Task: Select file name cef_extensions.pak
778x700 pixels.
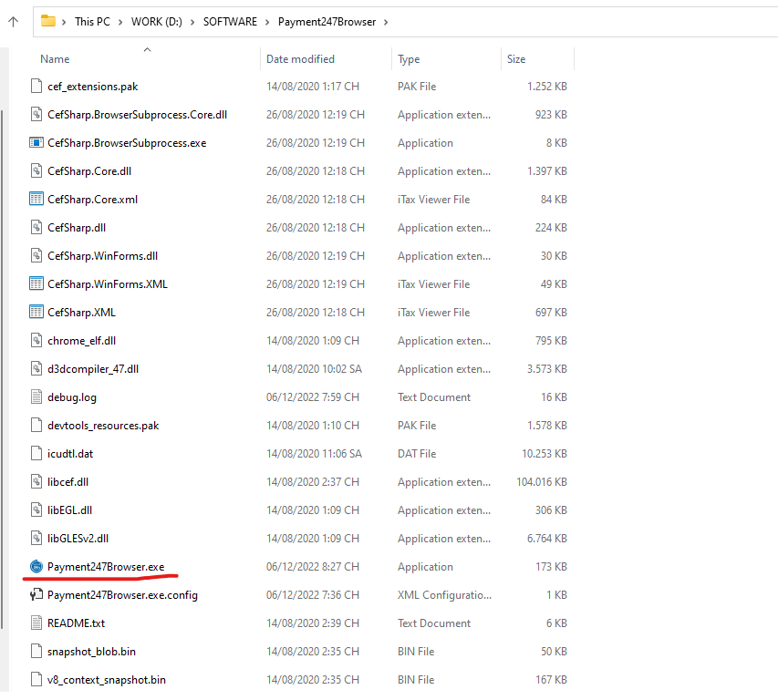Action: point(92,87)
